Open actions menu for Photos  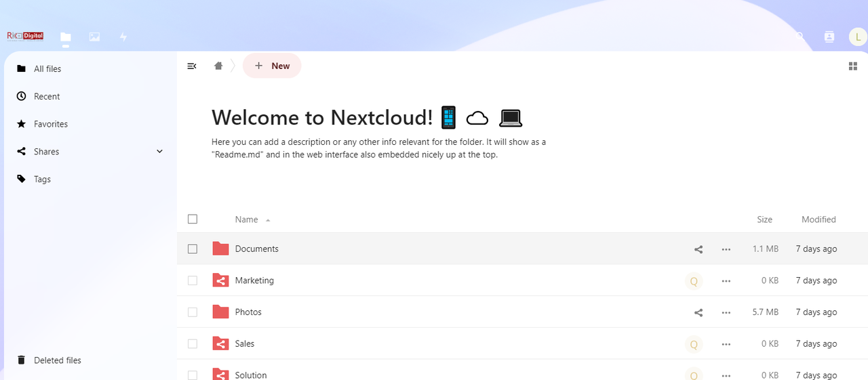pos(726,312)
